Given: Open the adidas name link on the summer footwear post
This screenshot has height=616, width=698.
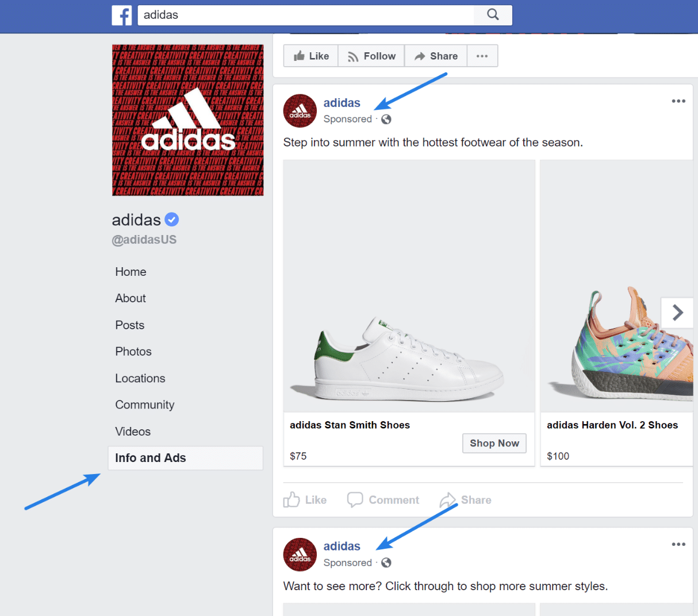Looking at the screenshot, I should click(342, 103).
